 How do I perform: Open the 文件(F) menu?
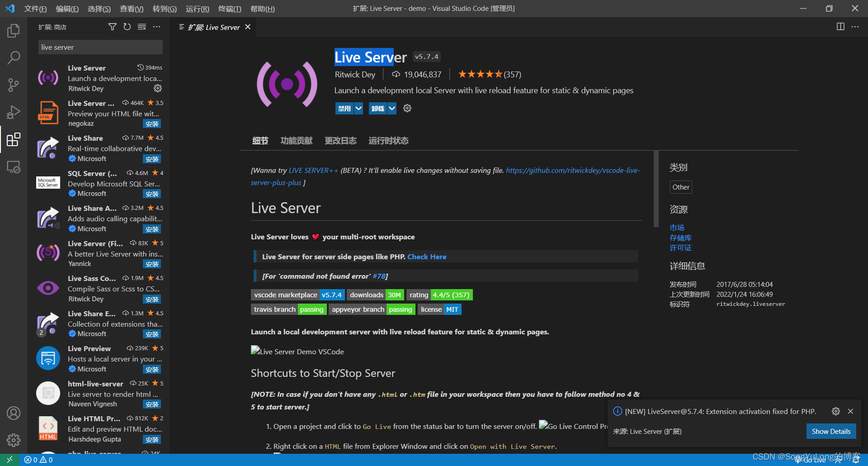tap(35, 9)
